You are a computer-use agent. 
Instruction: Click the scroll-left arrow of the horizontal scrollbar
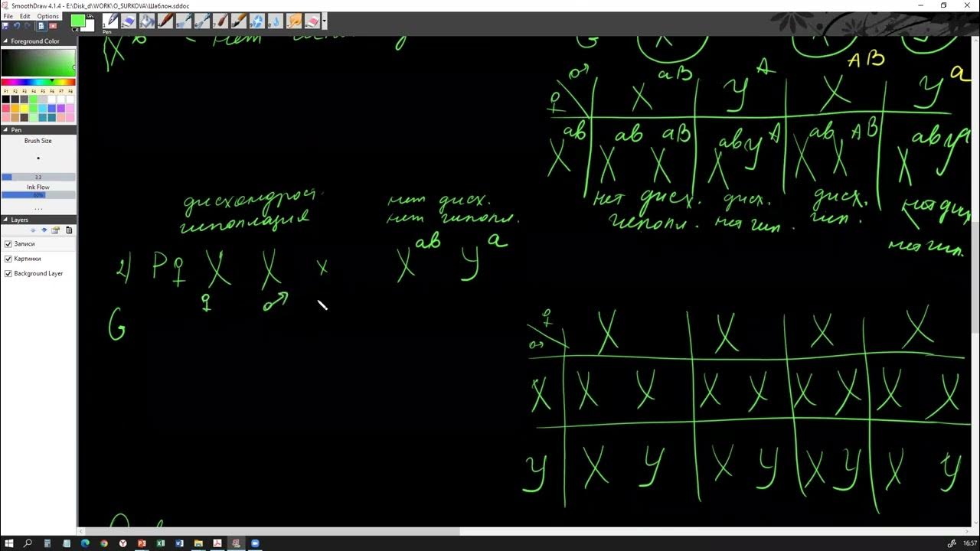(81, 531)
